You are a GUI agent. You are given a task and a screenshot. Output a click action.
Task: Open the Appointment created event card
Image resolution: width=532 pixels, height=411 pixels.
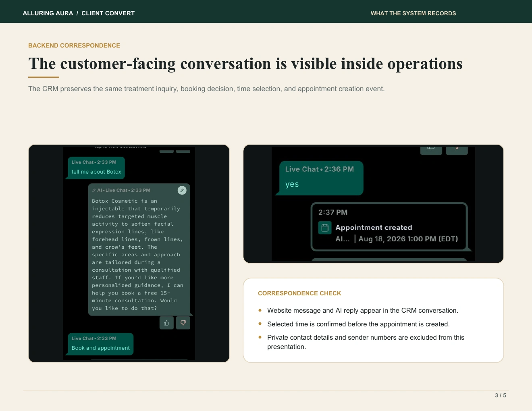tap(389, 227)
